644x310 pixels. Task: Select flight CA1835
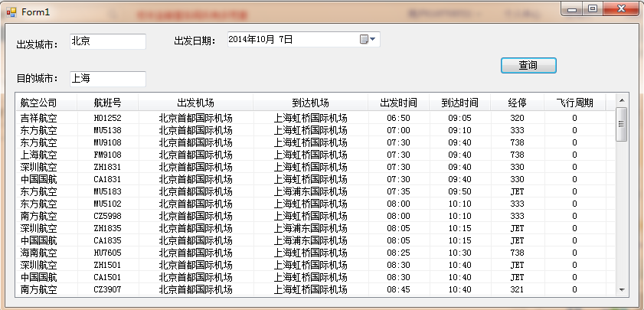[108, 240]
